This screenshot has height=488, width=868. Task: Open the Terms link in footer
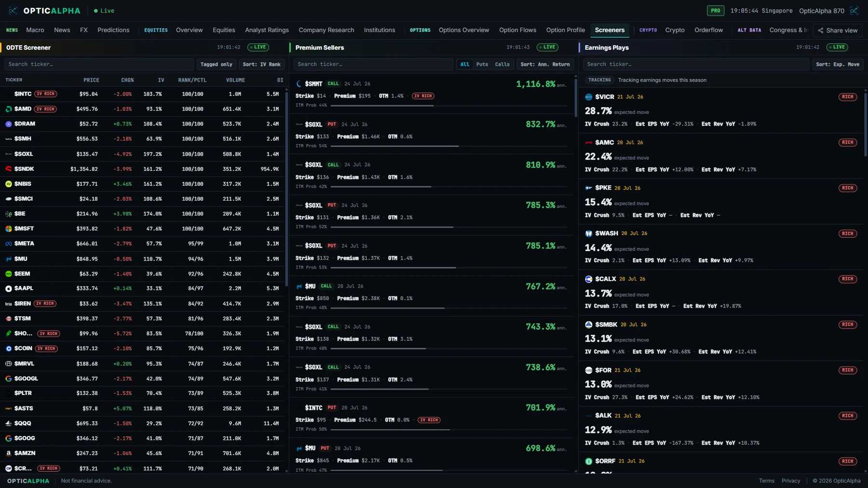[766, 481]
